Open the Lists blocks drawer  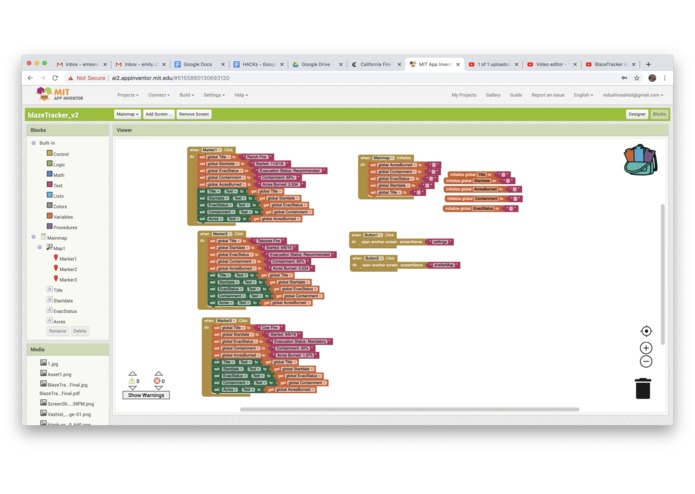pyautogui.click(x=55, y=195)
